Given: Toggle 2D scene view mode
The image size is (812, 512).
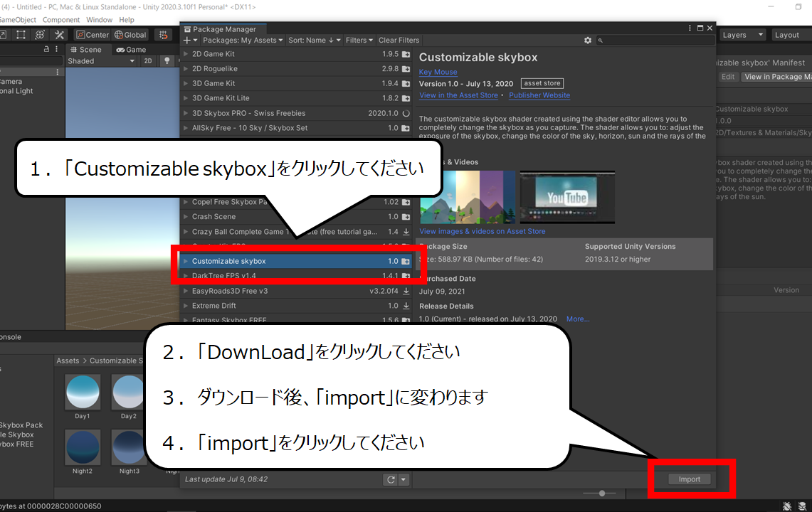Looking at the screenshot, I should click(x=148, y=60).
